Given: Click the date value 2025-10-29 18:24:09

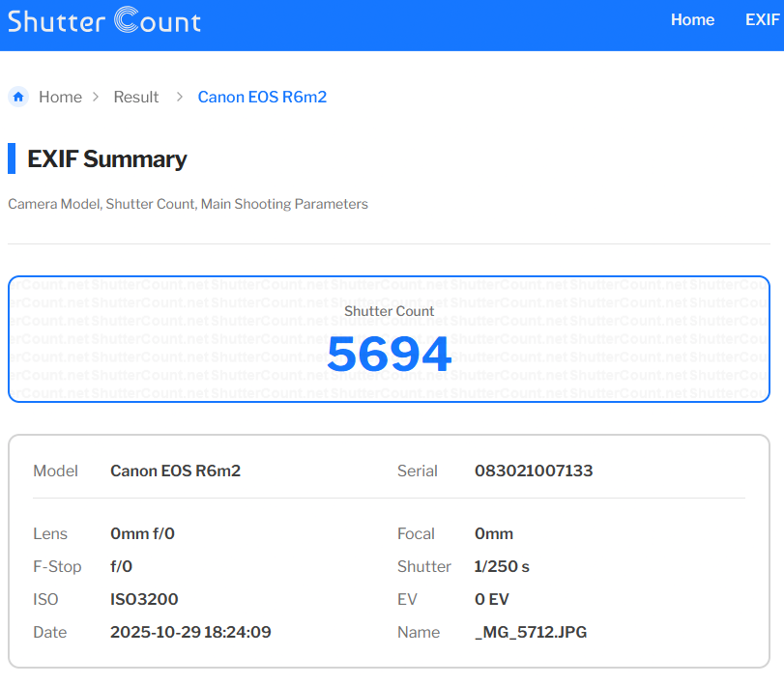Looking at the screenshot, I should [190, 633].
